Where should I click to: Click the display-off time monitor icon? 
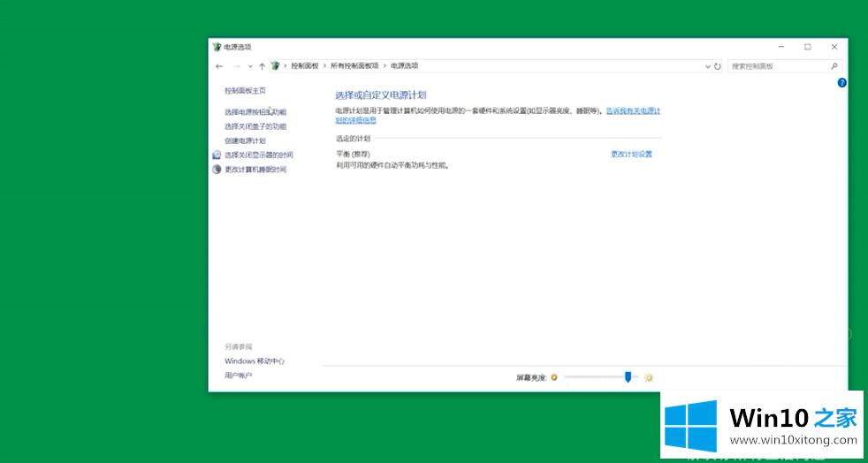pyautogui.click(x=217, y=156)
